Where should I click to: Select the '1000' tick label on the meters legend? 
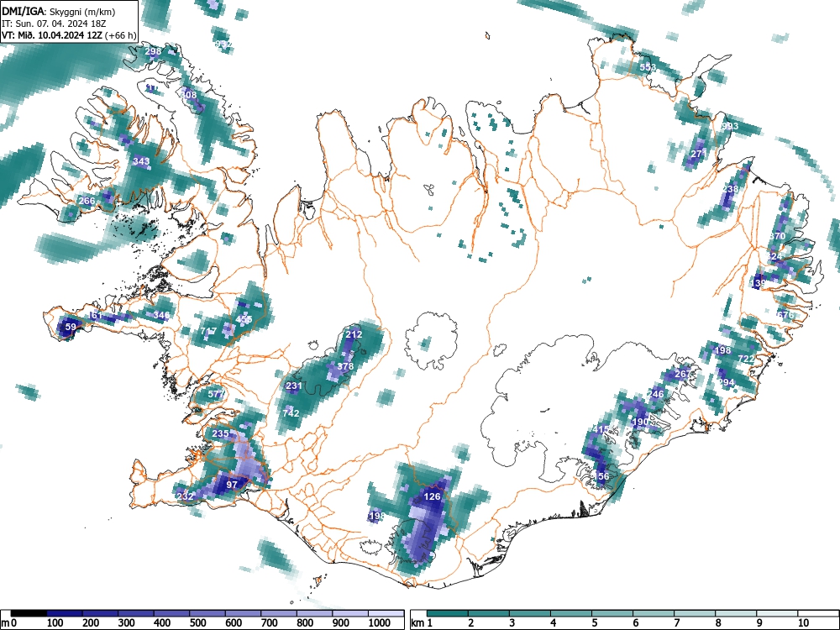coord(380,623)
